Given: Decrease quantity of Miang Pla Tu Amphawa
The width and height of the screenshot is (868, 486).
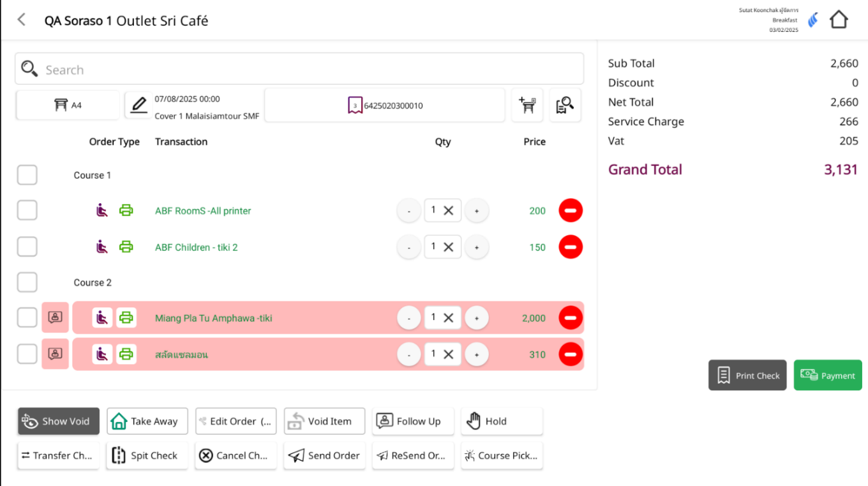Looking at the screenshot, I should pos(409,317).
